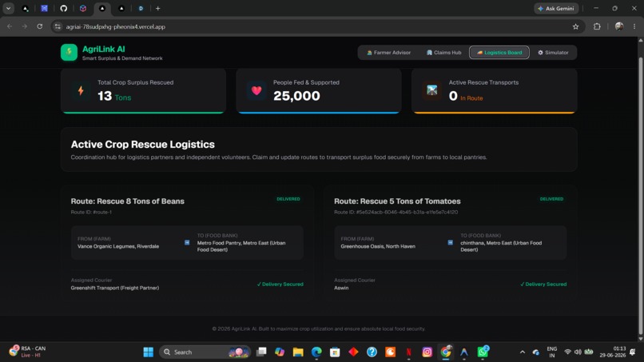644x362 pixels.
Task: Click the transport icon on Active Rescue Transports card
Action: tap(432, 90)
